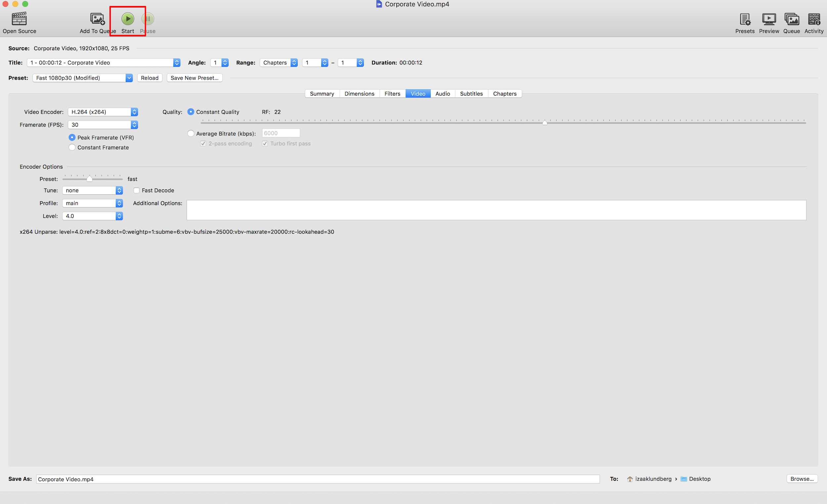The image size is (827, 504).
Task: Click the Encoder Options section heading
Action: [41, 167]
